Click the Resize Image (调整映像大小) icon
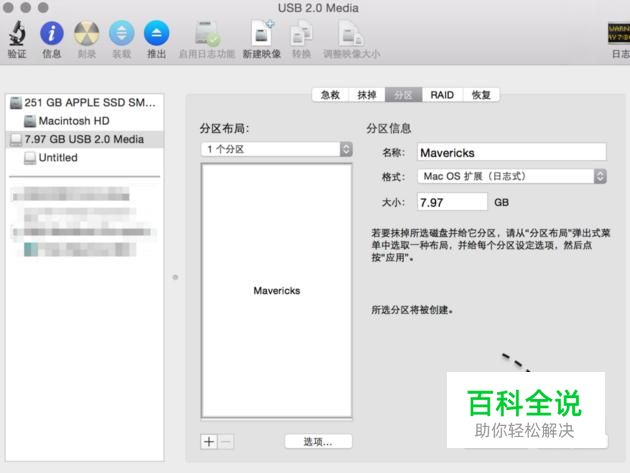 pos(351,33)
